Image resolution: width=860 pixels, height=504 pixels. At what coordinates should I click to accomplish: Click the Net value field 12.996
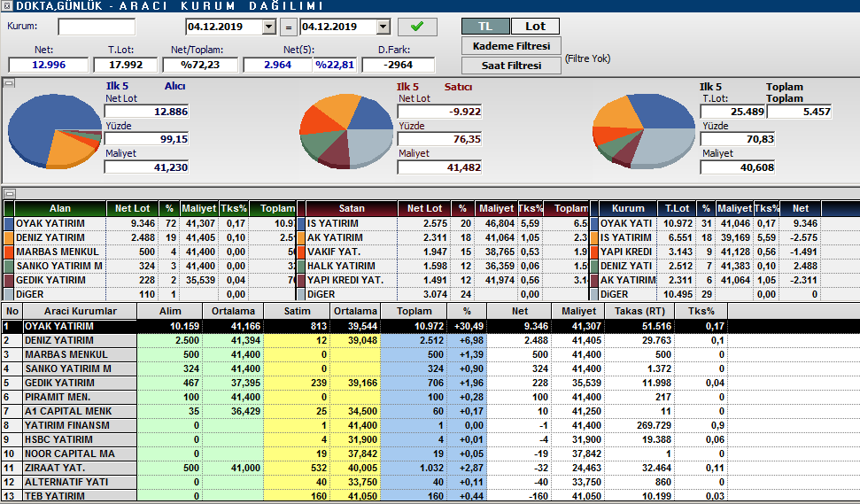pos(48,65)
